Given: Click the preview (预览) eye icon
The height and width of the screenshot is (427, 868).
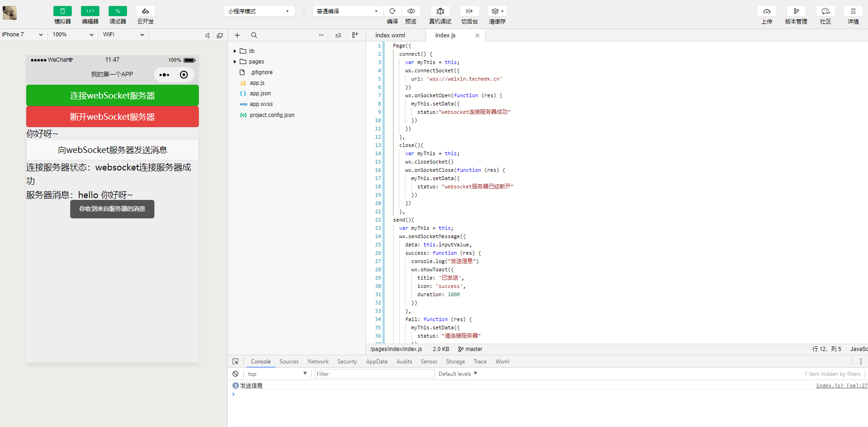Looking at the screenshot, I should point(411,12).
